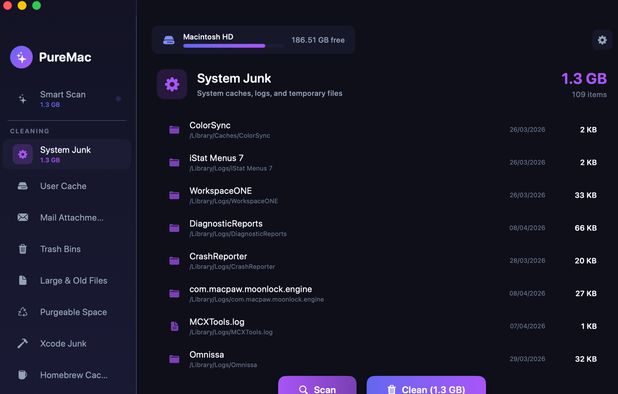Screen dimensions: 618x394
Task: Open Large & Old Files category
Action: pyautogui.click(x=67, y=281)
